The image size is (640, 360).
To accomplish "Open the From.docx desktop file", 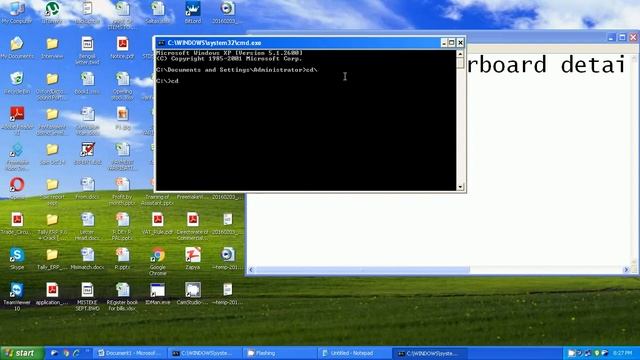I will coord(87,189).
